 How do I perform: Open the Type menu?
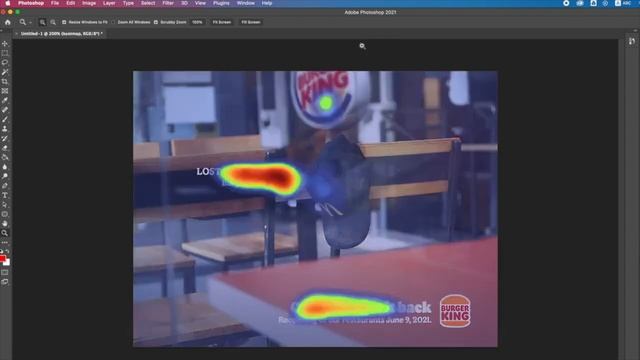pos(128,3)
